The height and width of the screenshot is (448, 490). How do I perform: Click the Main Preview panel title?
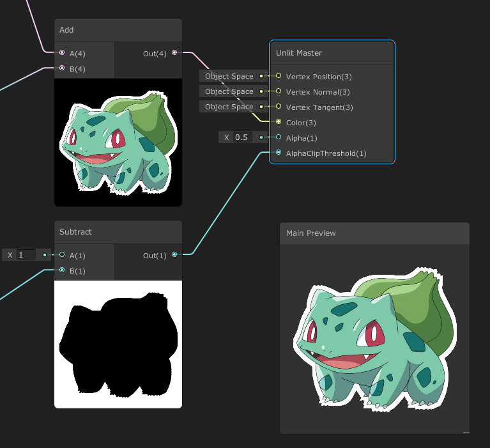coord(311,233)
